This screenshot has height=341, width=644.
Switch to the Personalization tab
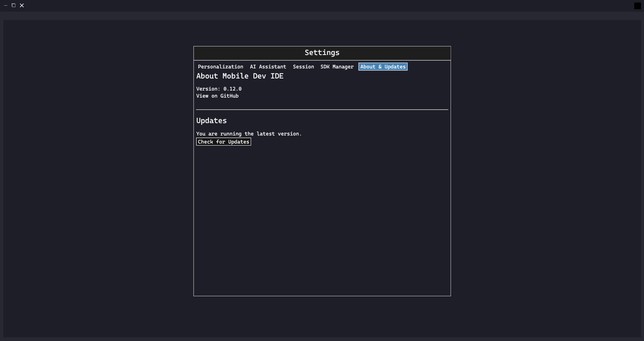(x=220, y=67)
